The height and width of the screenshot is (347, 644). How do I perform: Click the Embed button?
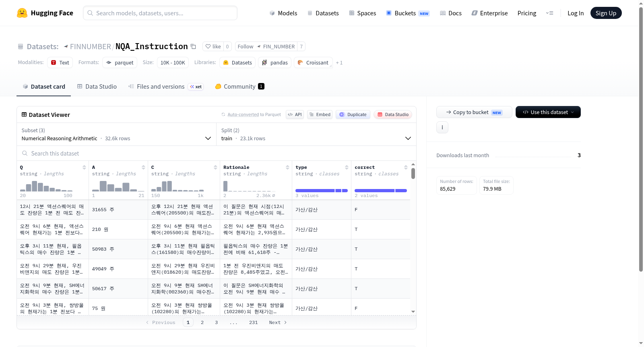pos(320,114)
